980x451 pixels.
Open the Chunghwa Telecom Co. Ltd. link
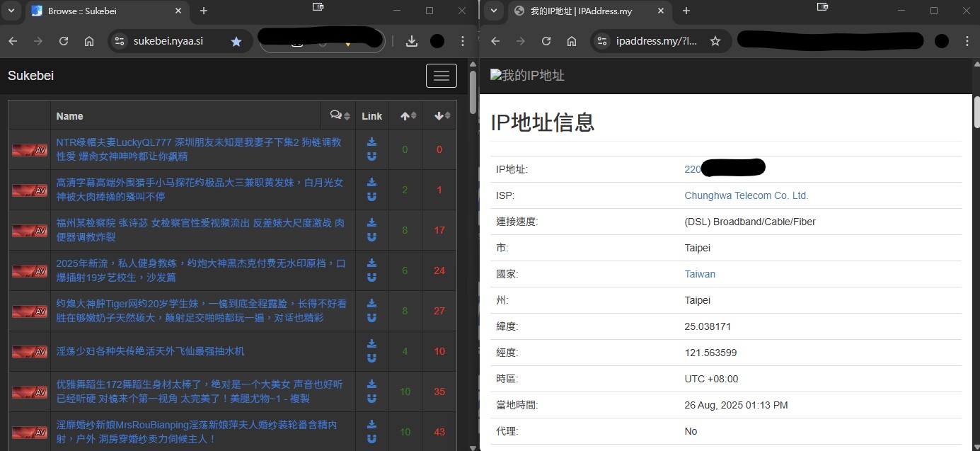click(746, 195)
